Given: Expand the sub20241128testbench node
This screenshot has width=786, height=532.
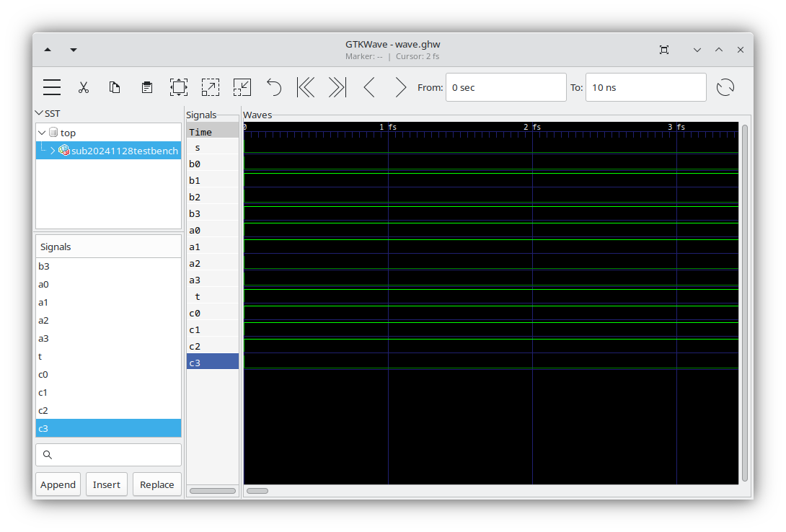Looking at the screenshot, I should [53, 150].
